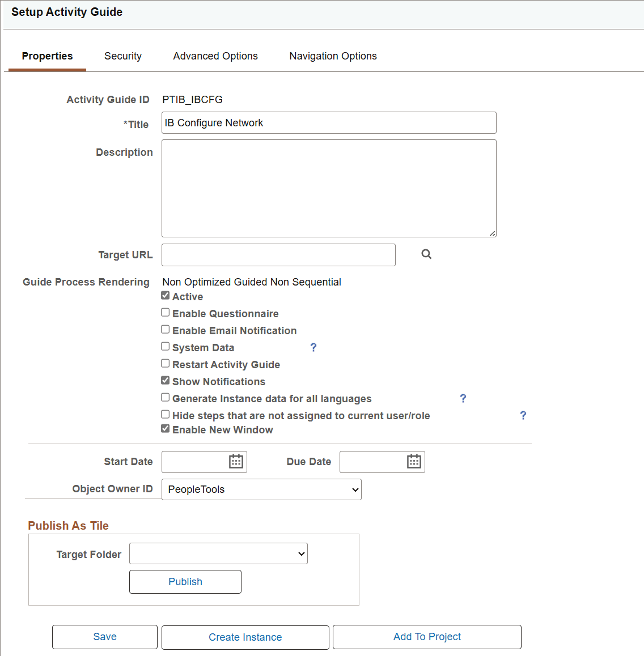Open the Advanced Options tab
The height and width of the screenshot is (656, 644).
pyautogui.click(x=215, y=56)
